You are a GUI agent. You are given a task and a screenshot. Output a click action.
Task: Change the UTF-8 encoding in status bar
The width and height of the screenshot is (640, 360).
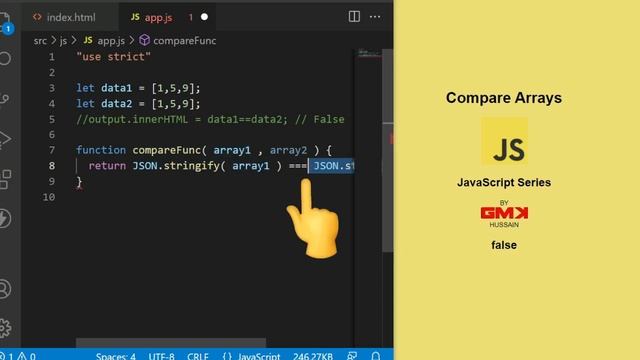click(161, 356)
